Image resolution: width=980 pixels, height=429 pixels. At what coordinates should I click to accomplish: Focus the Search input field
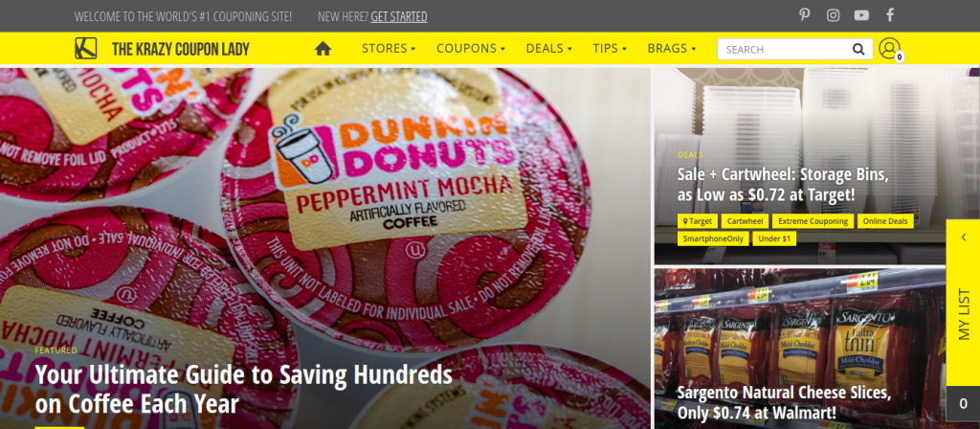tap(787, 49)
